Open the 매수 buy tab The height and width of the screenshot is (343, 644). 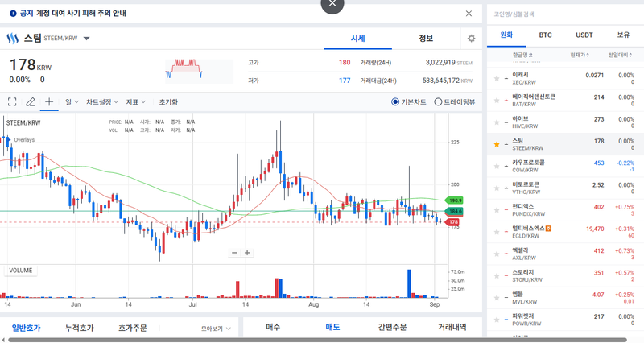pos(273,327)
